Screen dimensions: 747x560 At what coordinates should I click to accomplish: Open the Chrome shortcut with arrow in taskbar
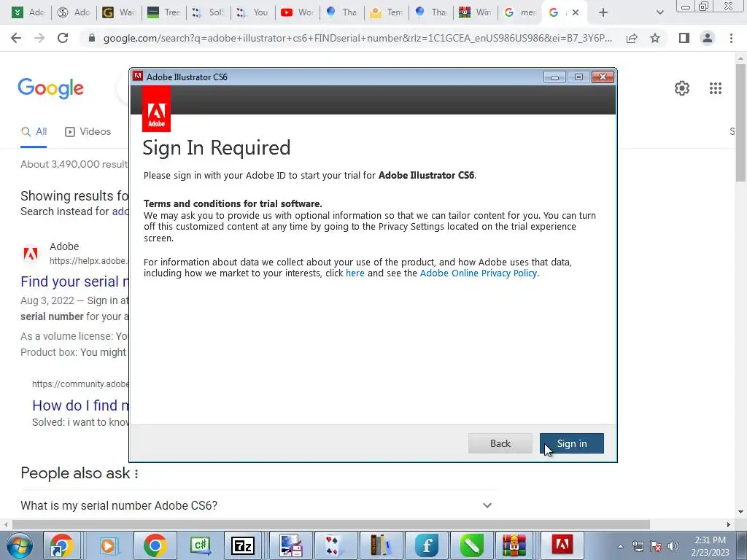click(63, 545)
